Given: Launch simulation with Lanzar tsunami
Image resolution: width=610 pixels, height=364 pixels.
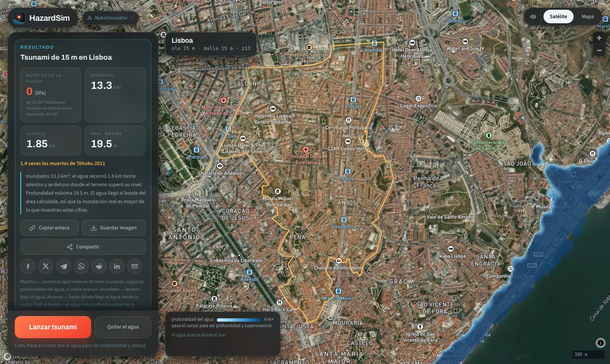Looking at the screenshot, I should pyautogui.click(x=53, y=327).
